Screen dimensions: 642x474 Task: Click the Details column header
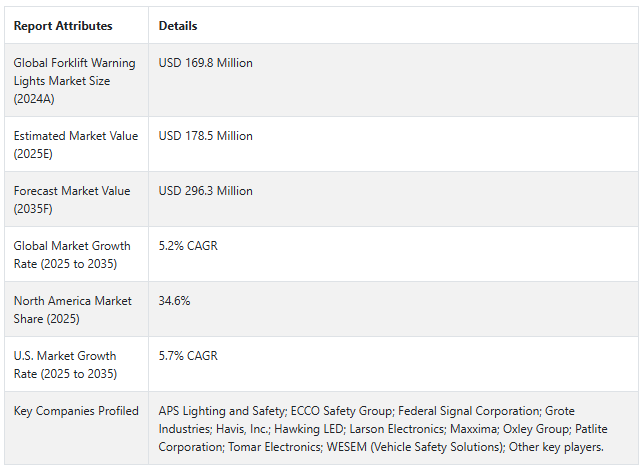[178, 26]
